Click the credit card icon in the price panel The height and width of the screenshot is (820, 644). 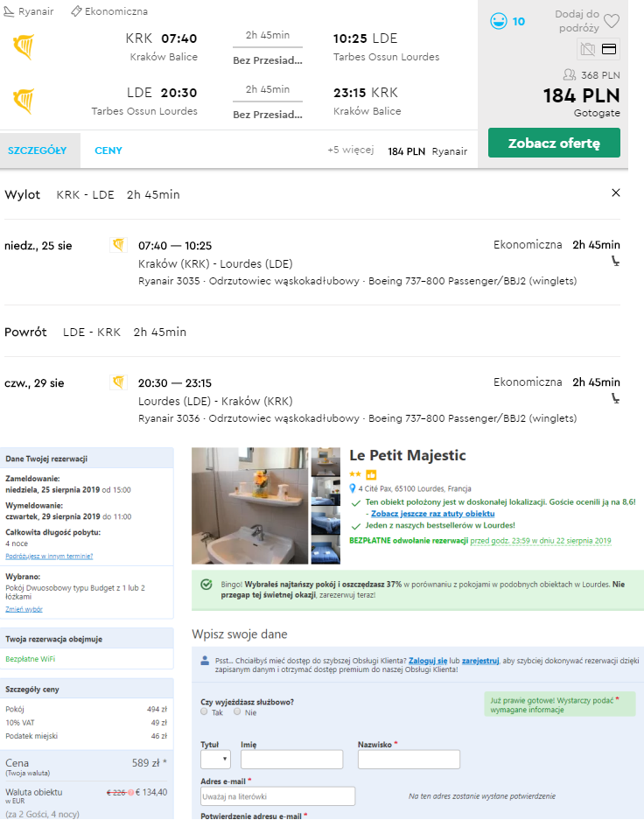click(x=609, y=49)
